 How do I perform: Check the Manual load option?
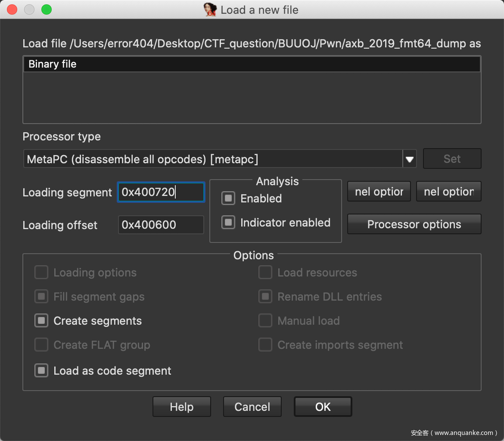tap(265, 321)
